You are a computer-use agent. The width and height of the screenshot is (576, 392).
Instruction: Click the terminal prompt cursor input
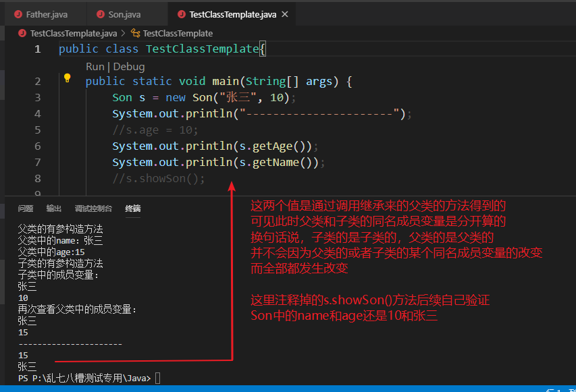point(158,379)
